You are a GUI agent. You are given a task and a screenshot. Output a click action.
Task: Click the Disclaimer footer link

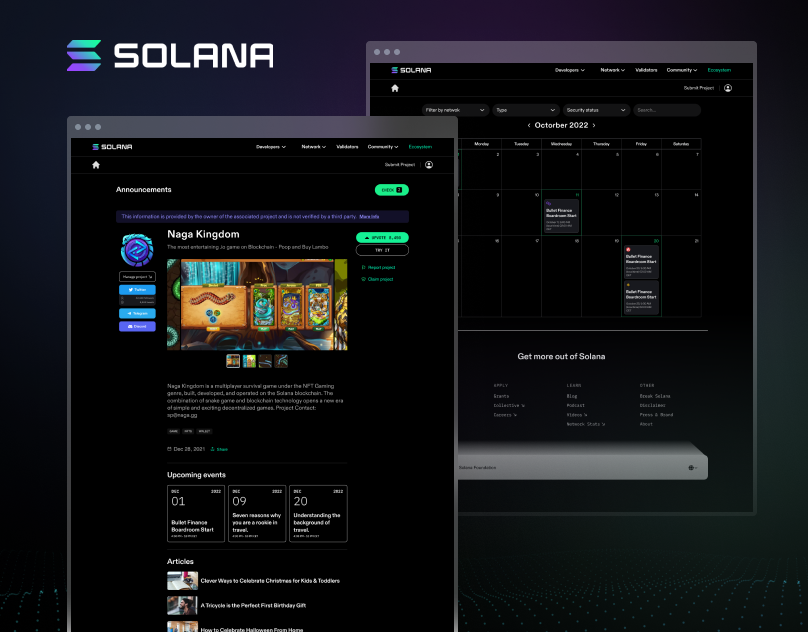tap(652, 406)
